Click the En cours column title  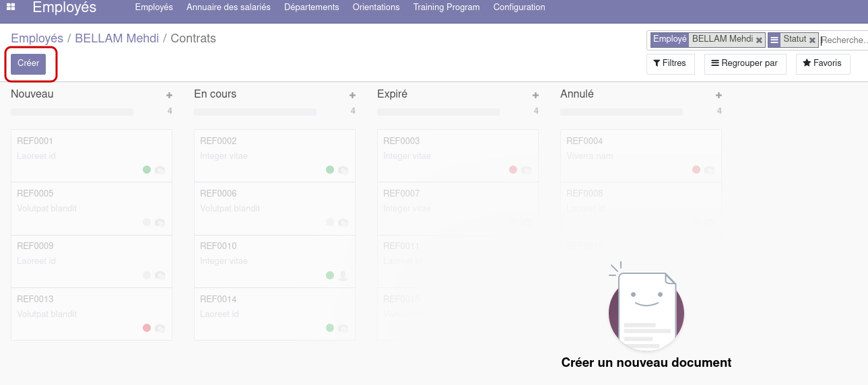tap(215, 94)
